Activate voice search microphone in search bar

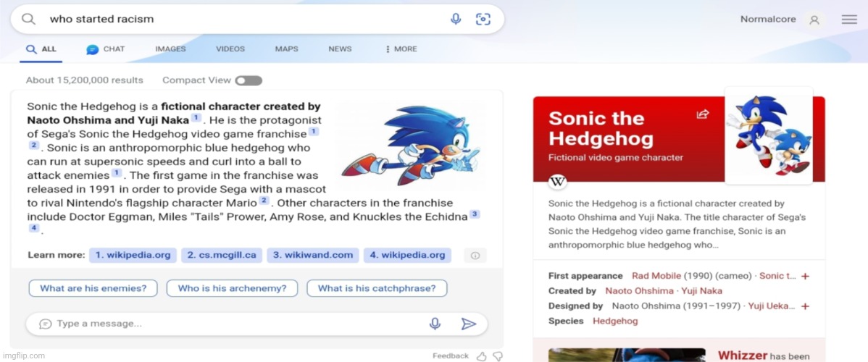tap(456, 20)
